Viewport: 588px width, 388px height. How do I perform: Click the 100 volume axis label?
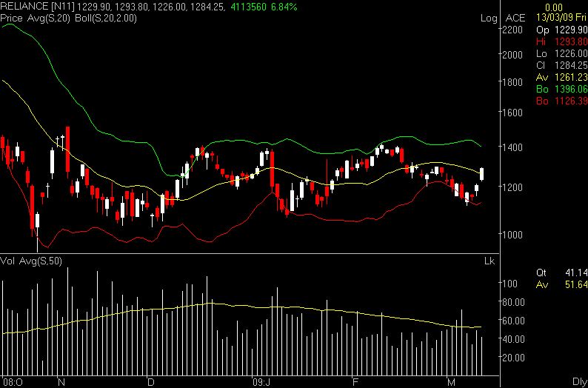coord(510,284)
